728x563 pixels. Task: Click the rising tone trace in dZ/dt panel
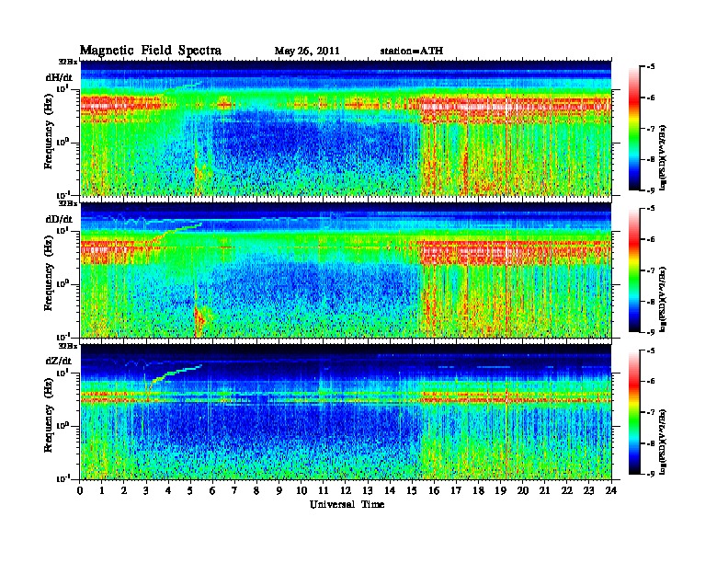(174, 373)
